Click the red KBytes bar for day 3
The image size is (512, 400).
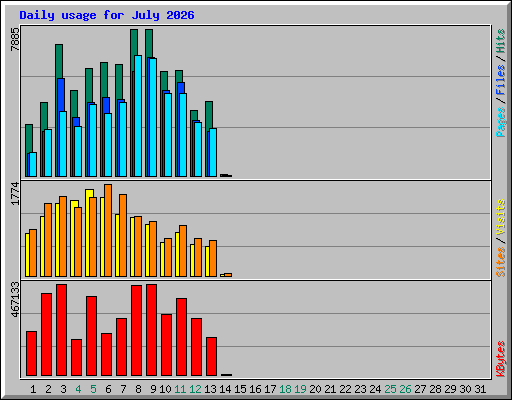click(61, 330)
